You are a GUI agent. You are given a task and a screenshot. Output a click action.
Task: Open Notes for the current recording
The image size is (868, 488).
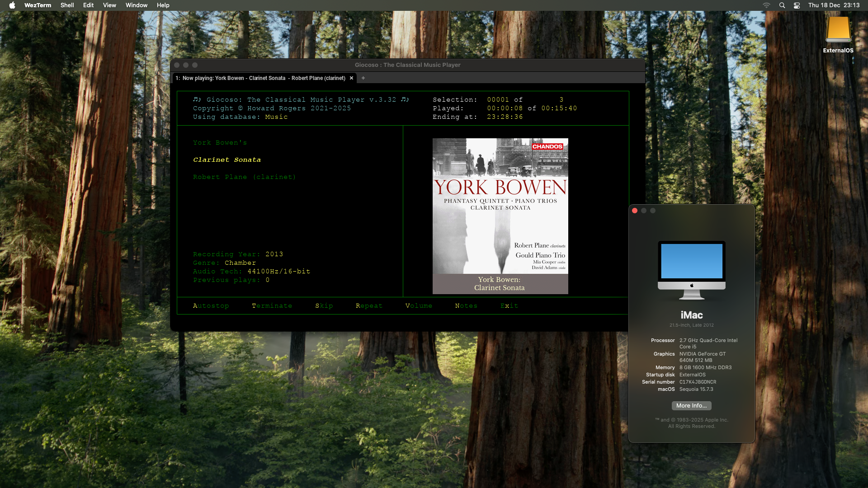click(x=466, y=305)
